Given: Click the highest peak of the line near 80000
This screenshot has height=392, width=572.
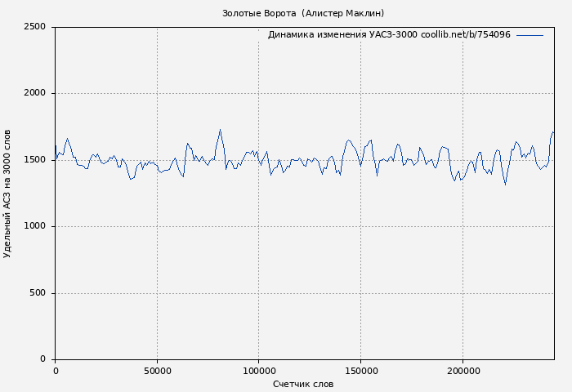Looking at the screenshot, I should click(220, 130).
